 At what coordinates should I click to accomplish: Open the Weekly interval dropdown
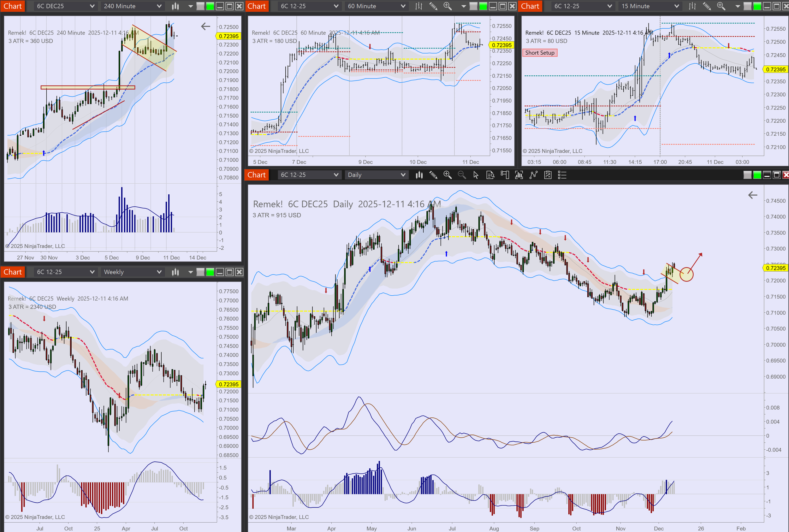tap(133, 272)
